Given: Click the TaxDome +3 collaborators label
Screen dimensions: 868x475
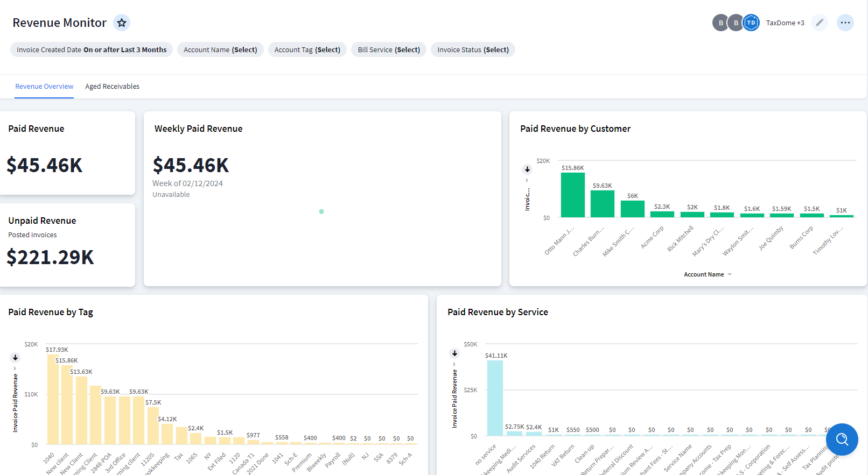Looking at the screenshot, I should pos(785,23).
